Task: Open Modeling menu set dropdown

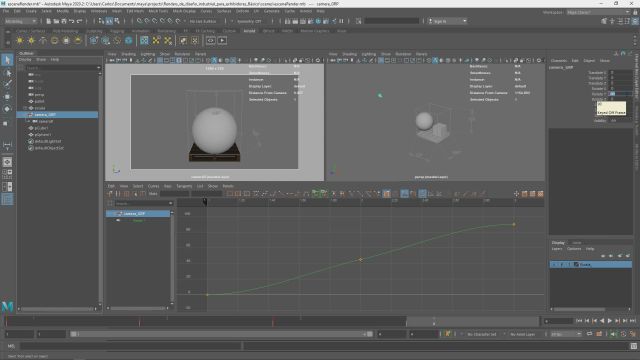Action: [x=20, y=21]
